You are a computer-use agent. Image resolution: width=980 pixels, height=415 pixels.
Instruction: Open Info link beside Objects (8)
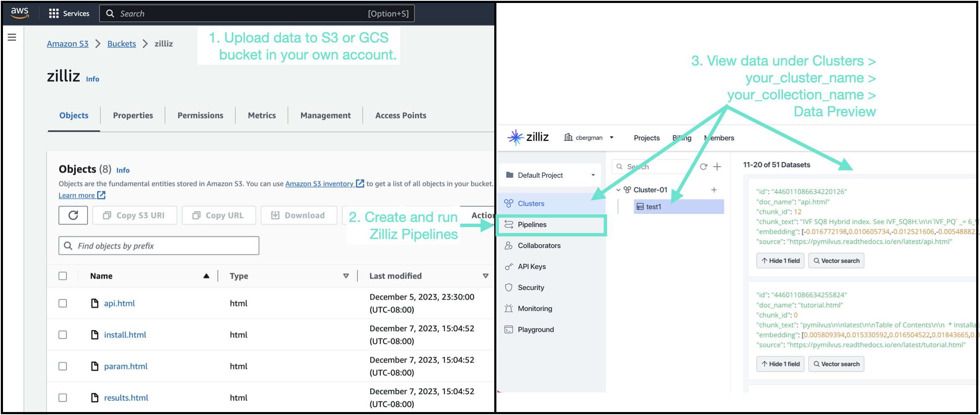[123, 170]
